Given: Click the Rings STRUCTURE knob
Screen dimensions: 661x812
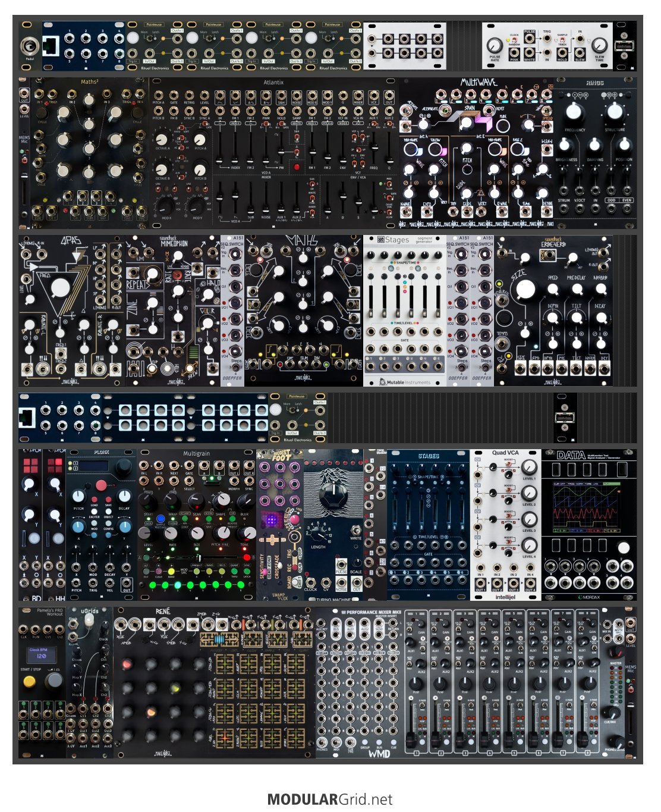Looking at the screenshot, I should coord(615,111).
